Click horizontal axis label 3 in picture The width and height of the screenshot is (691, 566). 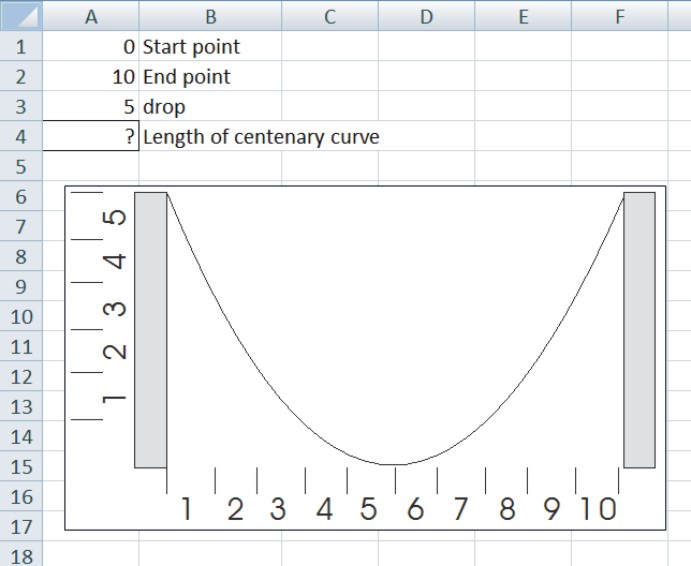point(278,509)
